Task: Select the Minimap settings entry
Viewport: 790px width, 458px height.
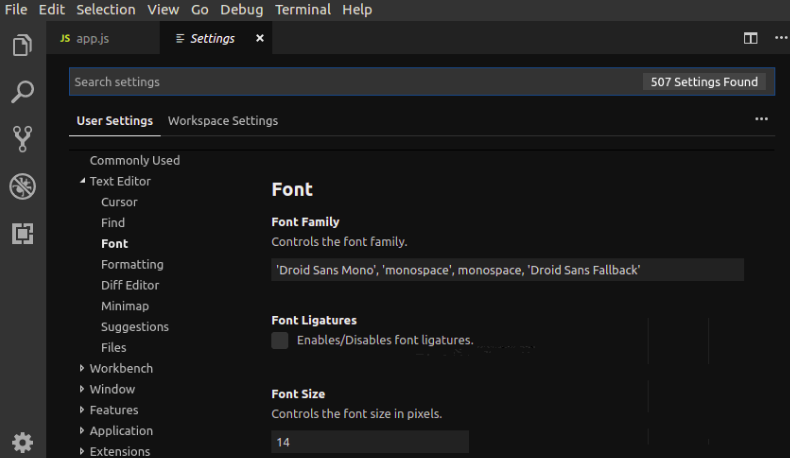Action: 125,306
